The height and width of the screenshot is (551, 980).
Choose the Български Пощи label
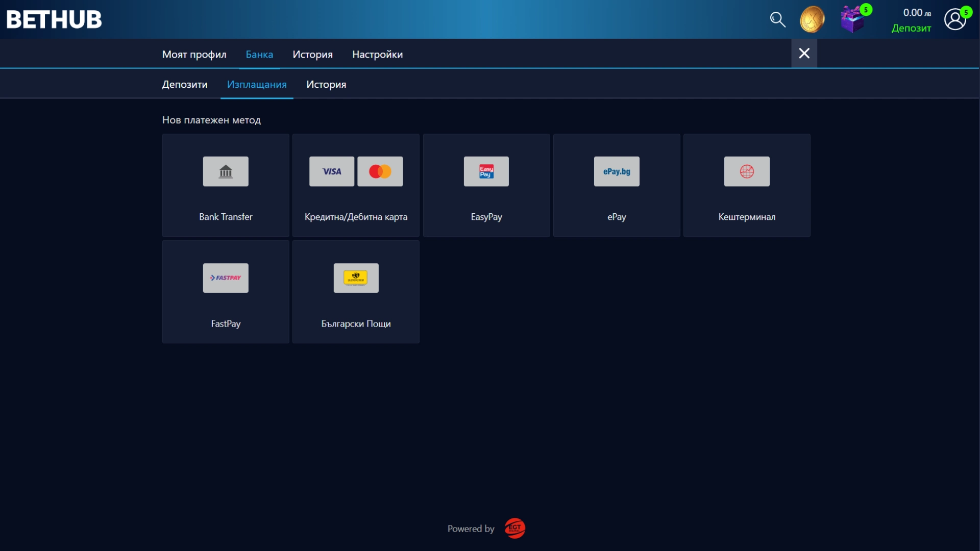tap(356, 323)
